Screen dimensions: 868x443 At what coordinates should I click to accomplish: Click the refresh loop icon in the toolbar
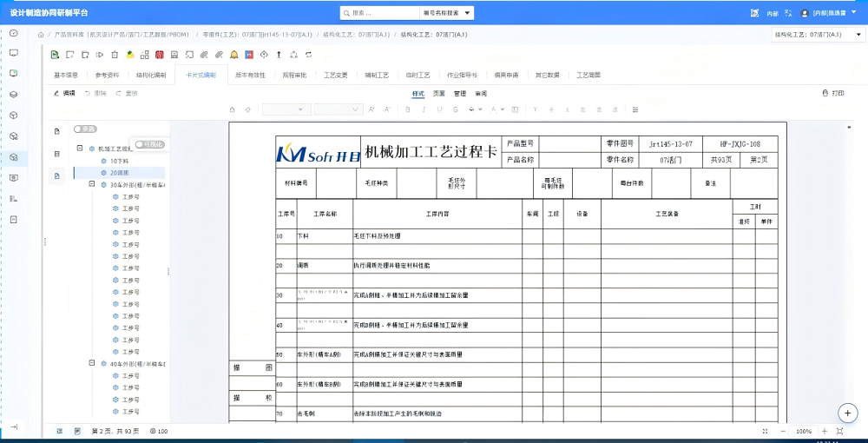pos(309,55)
